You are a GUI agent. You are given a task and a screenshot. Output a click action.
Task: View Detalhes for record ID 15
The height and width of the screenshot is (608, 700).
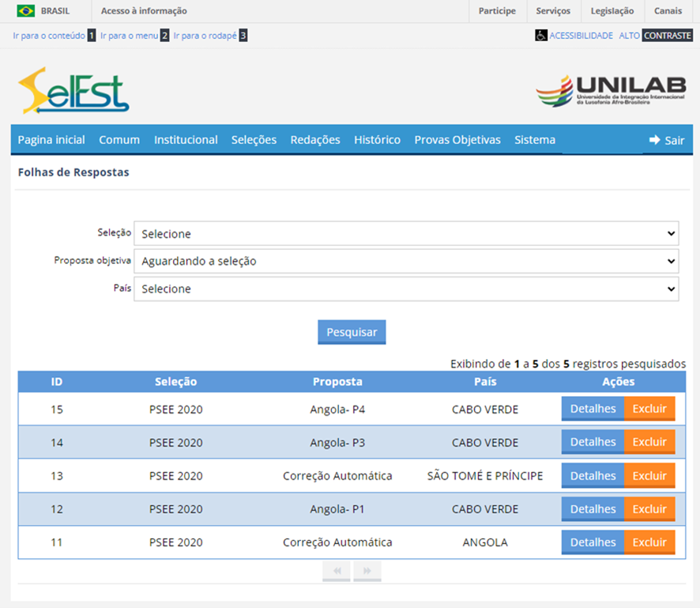[x=593, y=410]
